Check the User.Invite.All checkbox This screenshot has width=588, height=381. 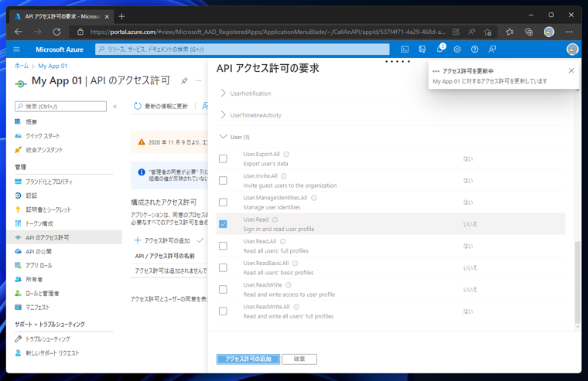coord(223,181)
